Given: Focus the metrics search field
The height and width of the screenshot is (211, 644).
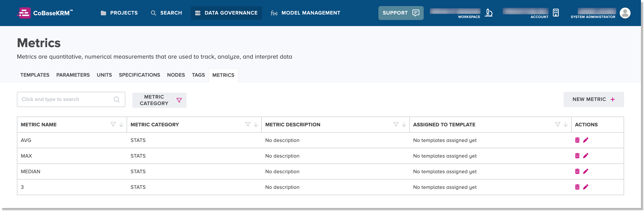Looking at the screenshot, I should click(x=71, y=99).
